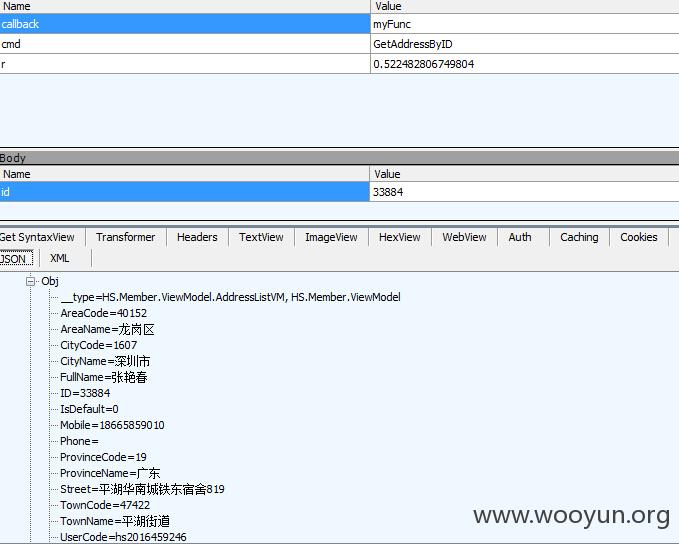The image size is (679, 544).
Task: Select the __type=HS.Member.ViewModel node
Action: point(230,297)
